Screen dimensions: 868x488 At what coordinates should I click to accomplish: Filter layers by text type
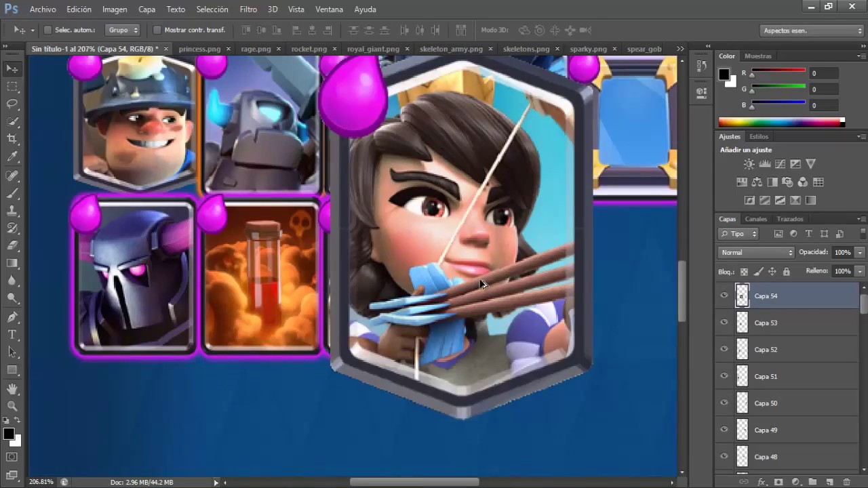[x=808, y=234]
